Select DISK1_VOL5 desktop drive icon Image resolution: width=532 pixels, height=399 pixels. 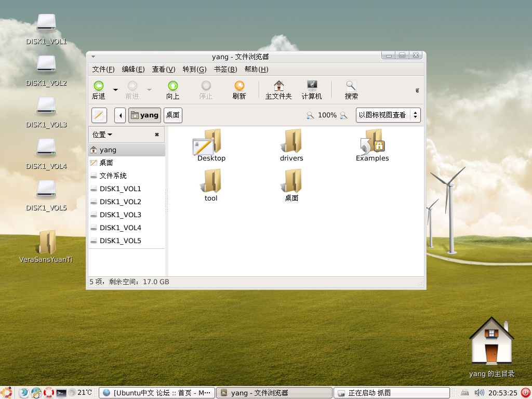46,196
